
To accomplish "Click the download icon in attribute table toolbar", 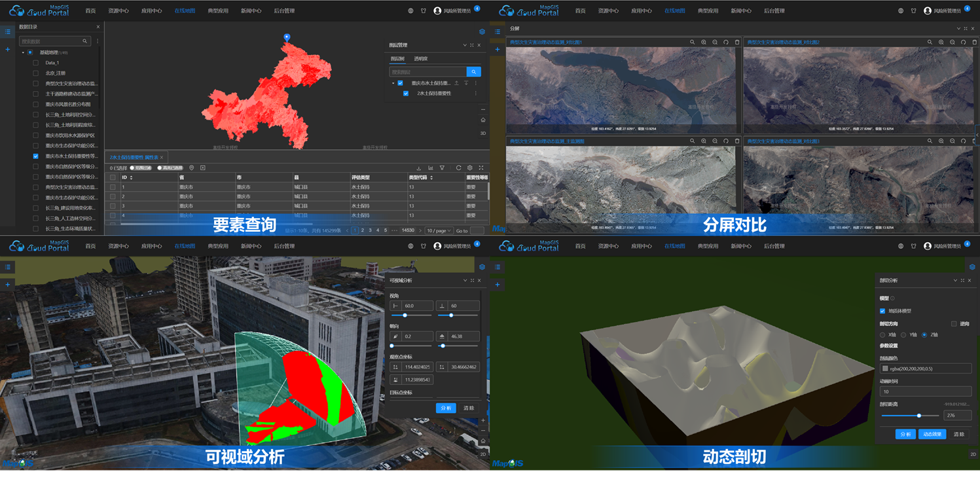I will click(419, 168).
